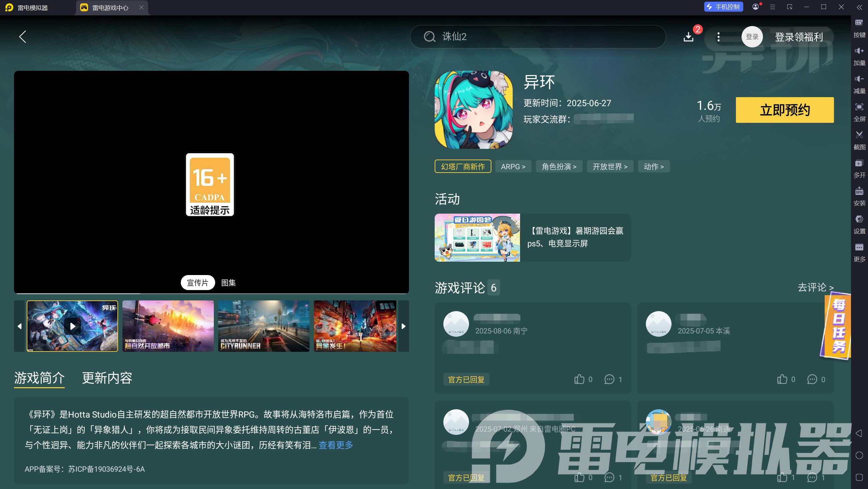
Task: Expand the 更多 sidebar tools menu
Action: [x=859, y=251]
